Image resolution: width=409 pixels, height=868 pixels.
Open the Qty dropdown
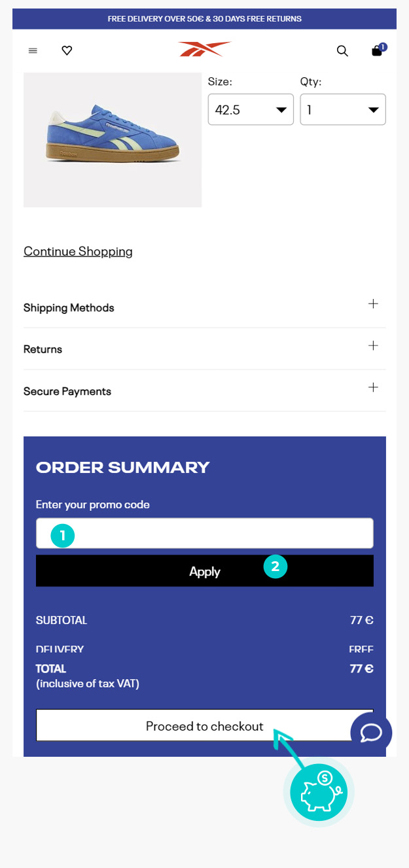(343, 110)
